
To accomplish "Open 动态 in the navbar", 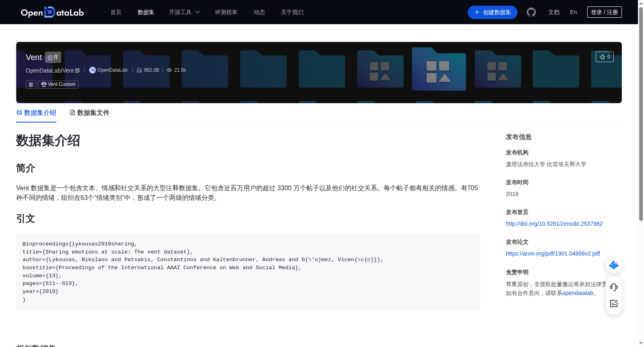I will click(x=259, y=12).
